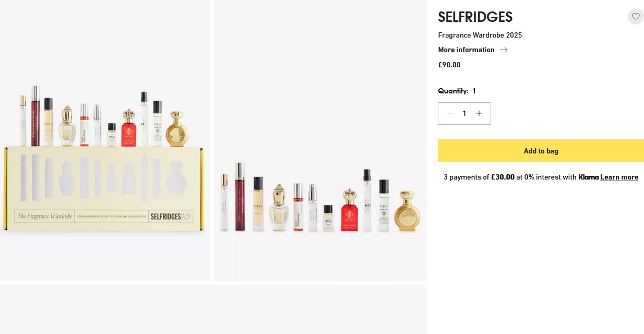Viewport: 644px width, 334px height.
Task: Add product to wishlist with heart icon
Action: pyautogui.click(x=635, y=16)
